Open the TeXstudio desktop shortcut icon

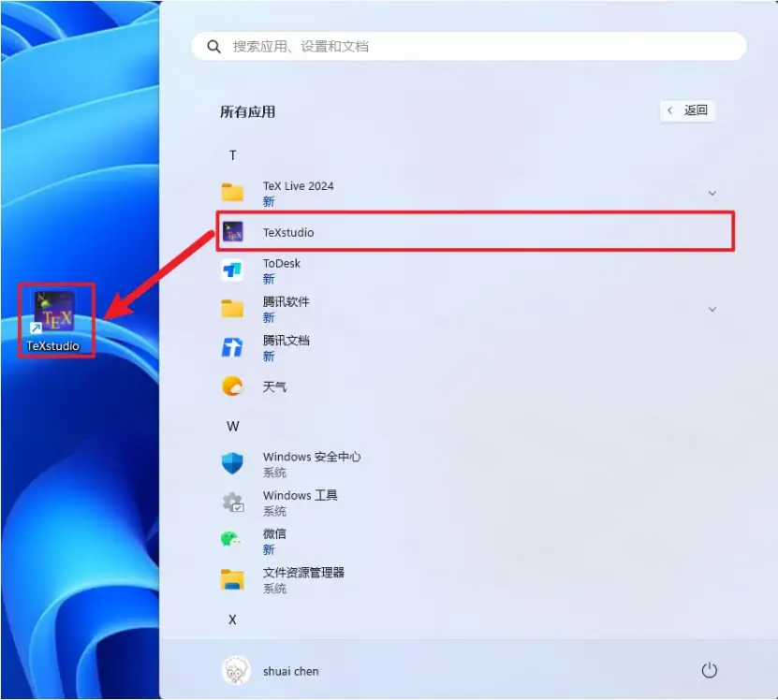coord(54,311)
